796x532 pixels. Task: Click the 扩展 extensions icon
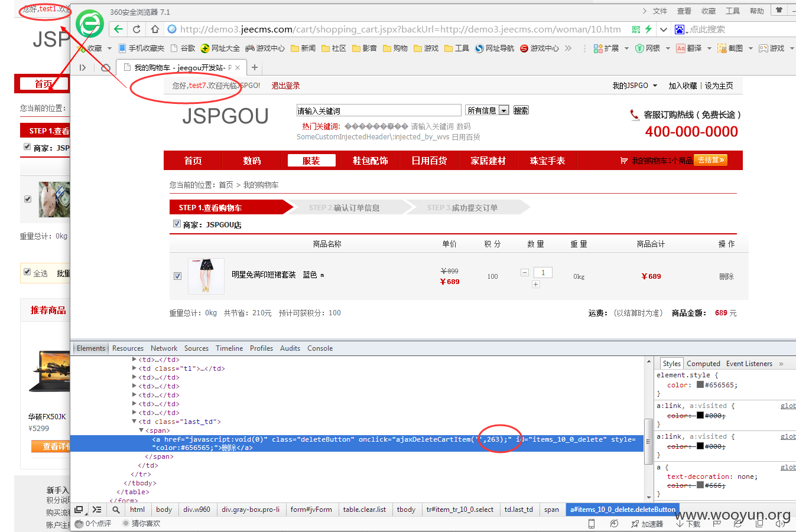point(598,48)
